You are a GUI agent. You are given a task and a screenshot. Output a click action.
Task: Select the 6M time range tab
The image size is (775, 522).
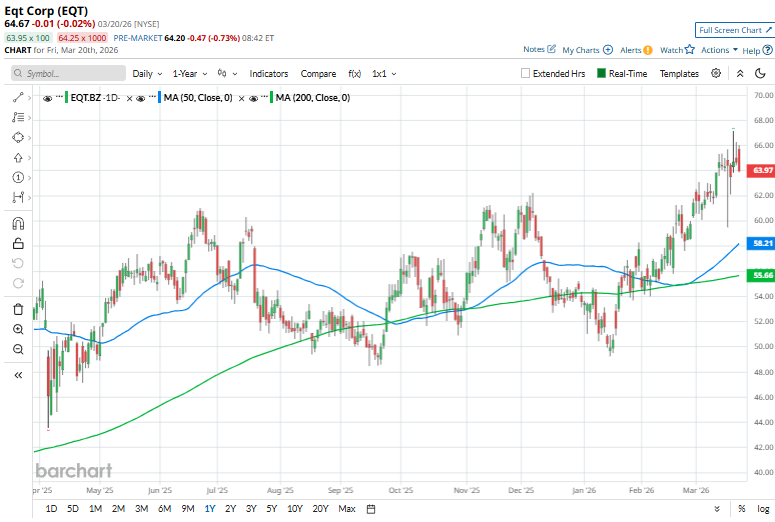tap(164, 509)
